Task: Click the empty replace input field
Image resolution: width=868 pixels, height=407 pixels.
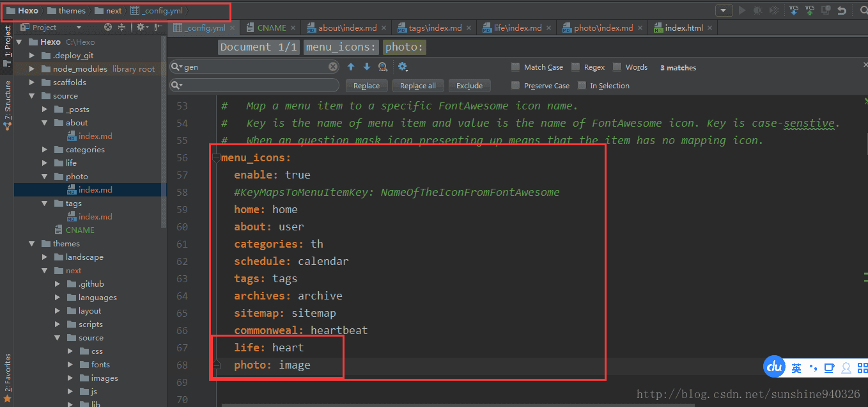Action: (254, 85)
